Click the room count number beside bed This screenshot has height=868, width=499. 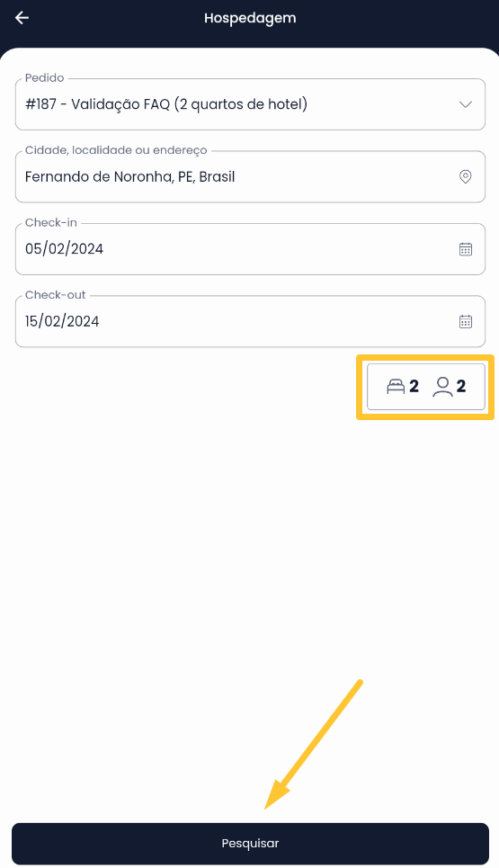click(x=414, y=386)
